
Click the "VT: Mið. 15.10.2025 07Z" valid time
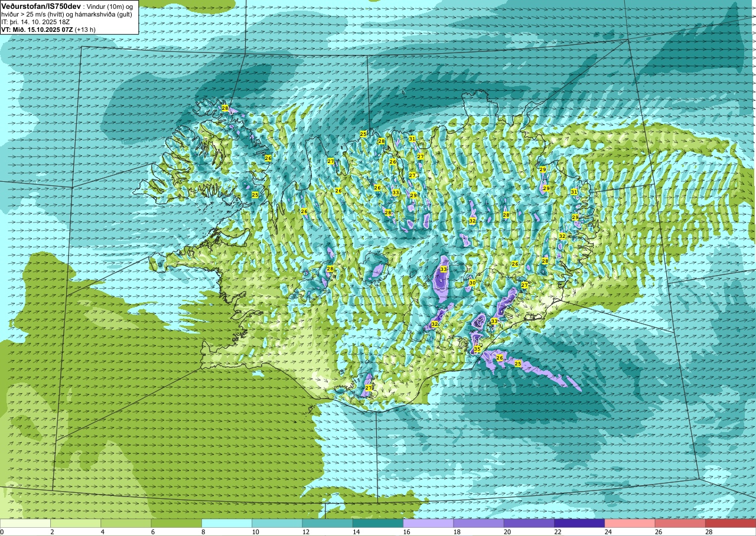(37, 29)
